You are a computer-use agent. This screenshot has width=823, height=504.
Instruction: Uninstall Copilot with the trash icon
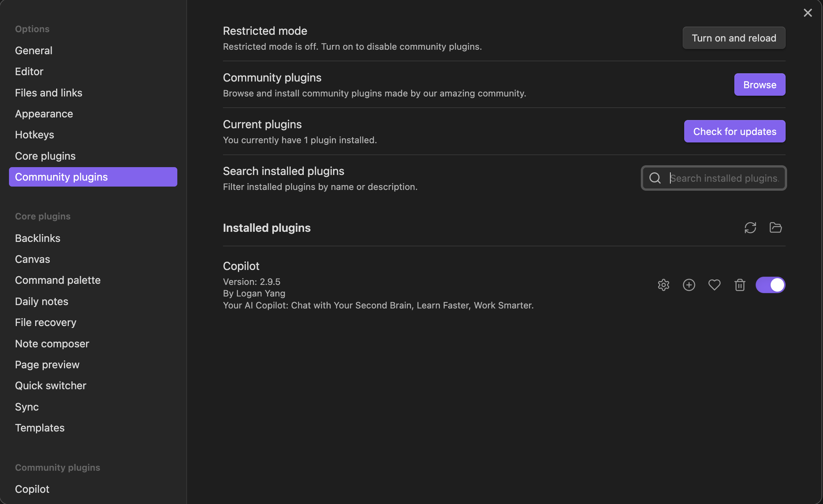click(740, 285)
